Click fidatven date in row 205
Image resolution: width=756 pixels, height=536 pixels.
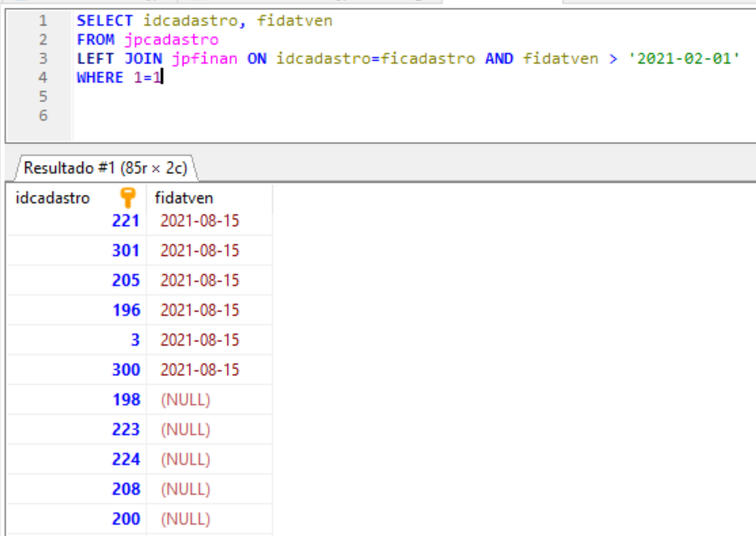(x=200, y=280)
